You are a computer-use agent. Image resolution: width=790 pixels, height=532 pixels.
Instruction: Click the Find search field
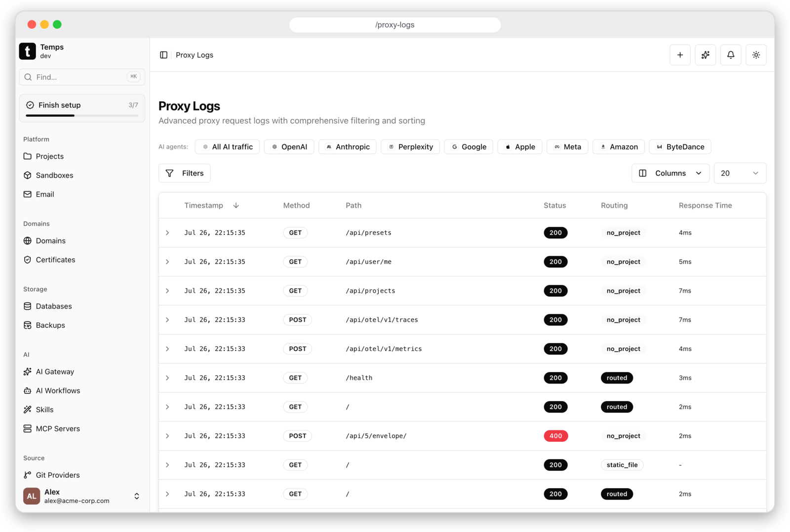click(x=82, y=77)
